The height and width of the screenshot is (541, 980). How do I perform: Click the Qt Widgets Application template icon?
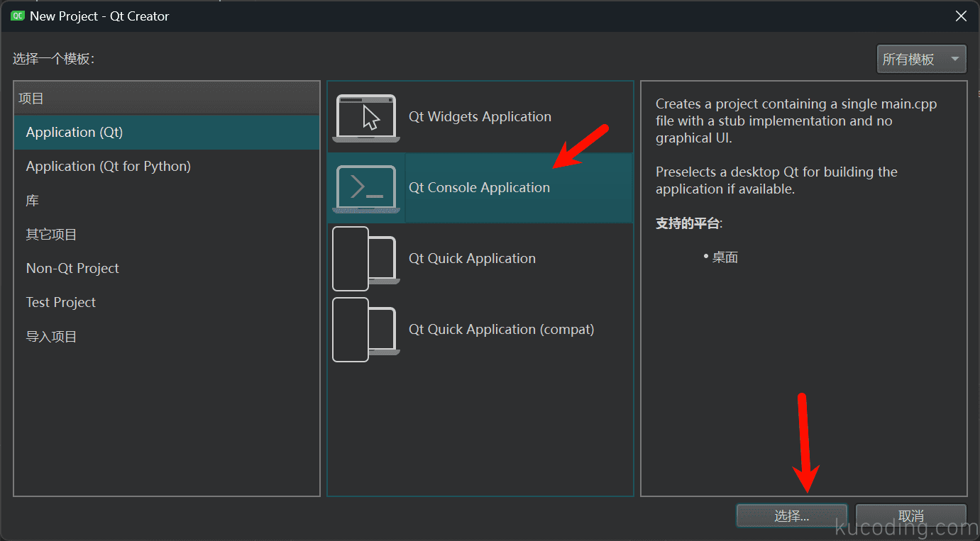click(x=366, y=118)
